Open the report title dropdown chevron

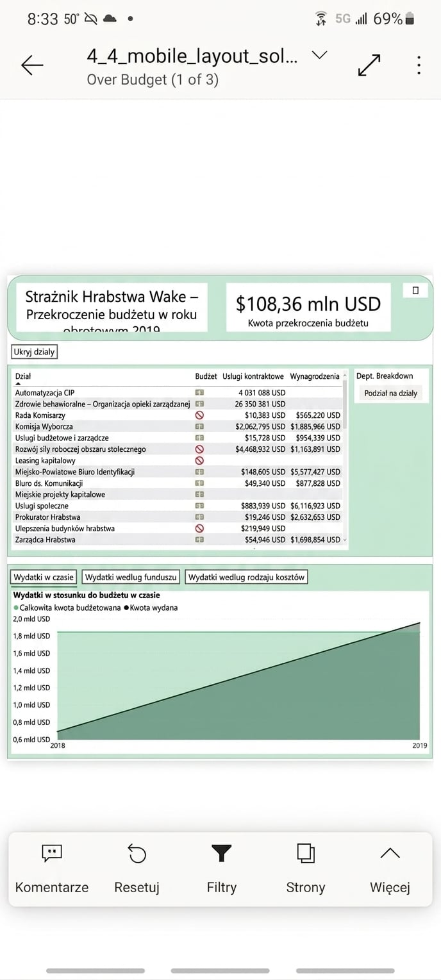319,55
